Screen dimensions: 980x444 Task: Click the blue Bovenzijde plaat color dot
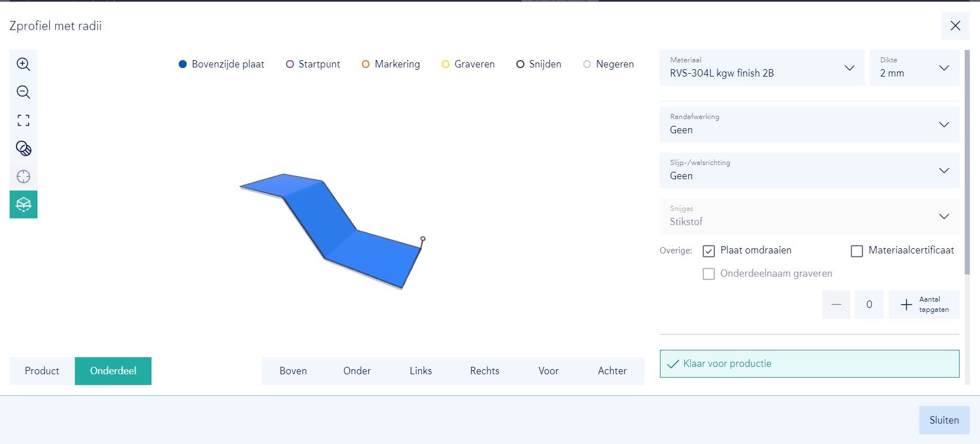[183, 65]
